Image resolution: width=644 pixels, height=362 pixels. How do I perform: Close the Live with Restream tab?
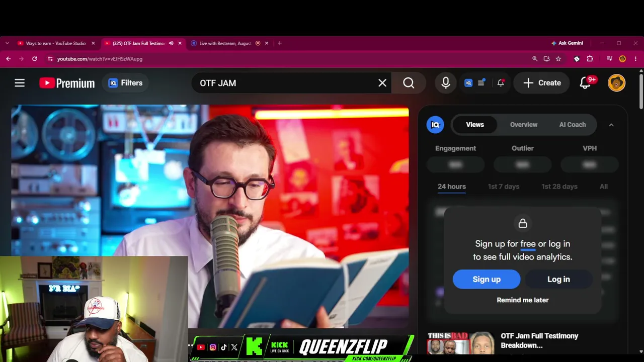tap(267, 43)
